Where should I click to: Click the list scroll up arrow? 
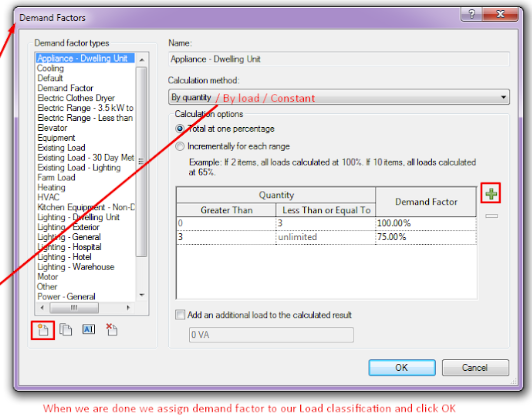(142, 60)
